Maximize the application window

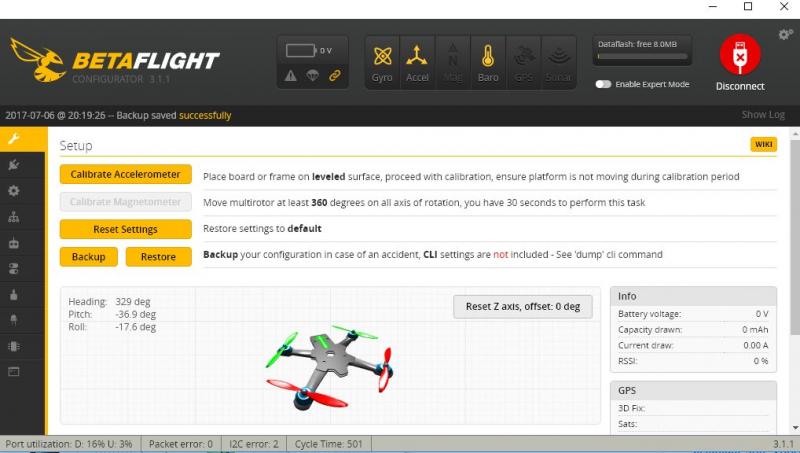(x=748, y=6)
